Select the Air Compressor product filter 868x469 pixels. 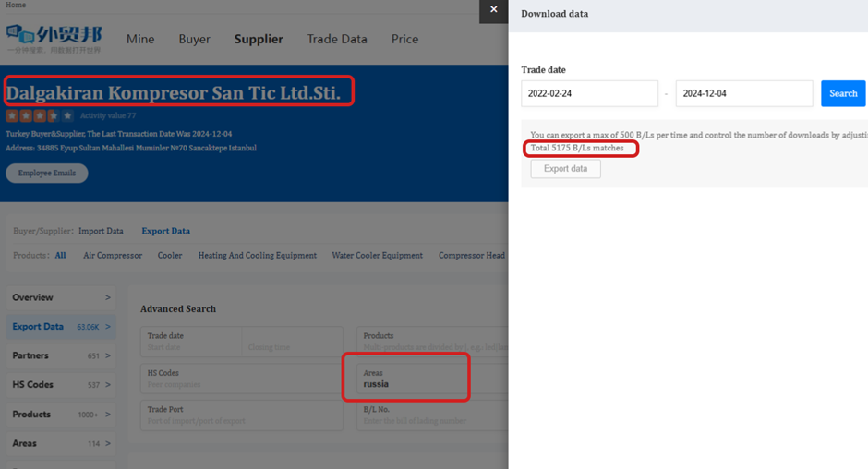[x=113, y=256]
